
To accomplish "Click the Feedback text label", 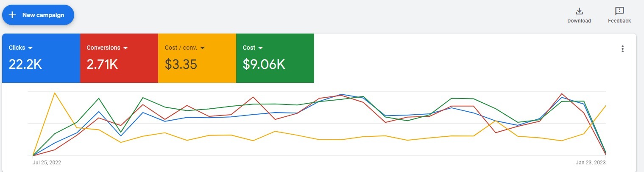I will click(619, 21).
